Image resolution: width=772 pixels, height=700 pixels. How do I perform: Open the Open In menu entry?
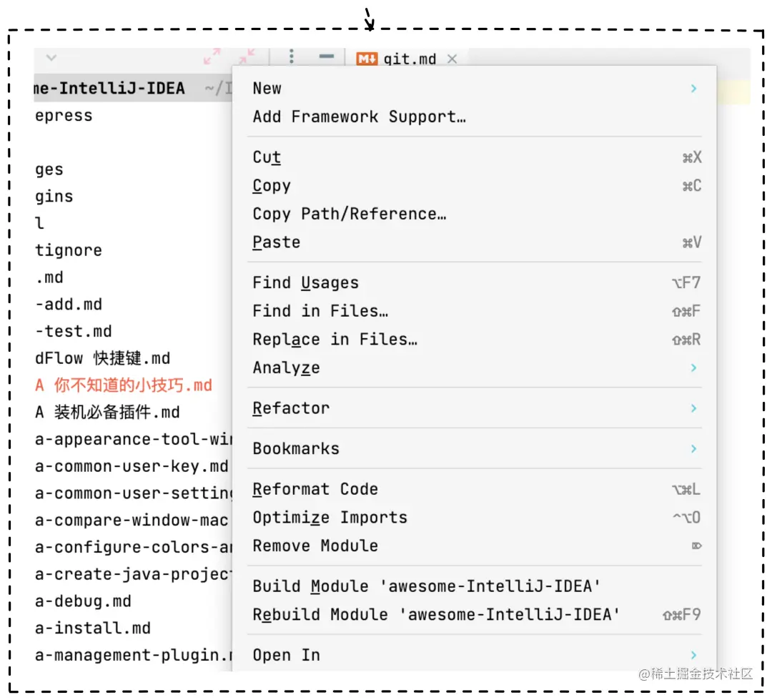click(475, 655)
